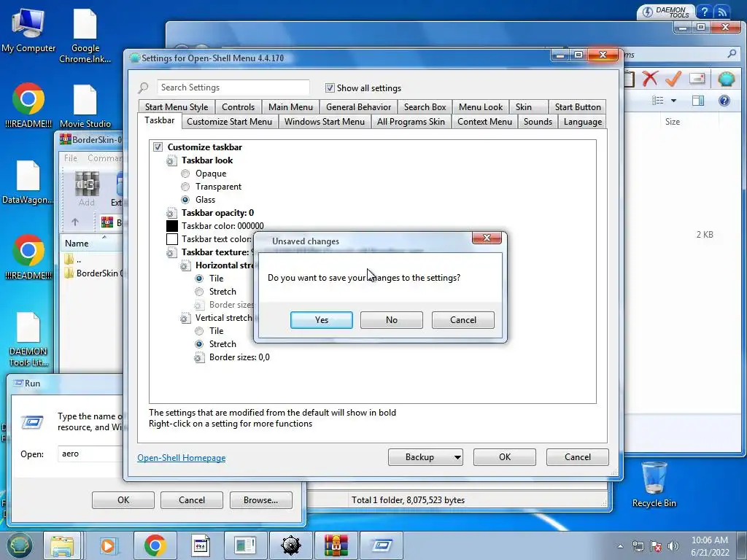Click the Open field in Run dialog

pyautogui.click(x=90, y=454)
